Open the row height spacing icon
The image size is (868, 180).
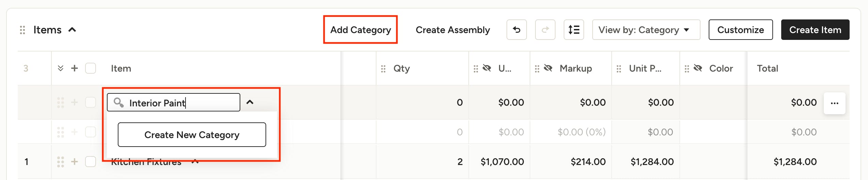coord(574,30)
